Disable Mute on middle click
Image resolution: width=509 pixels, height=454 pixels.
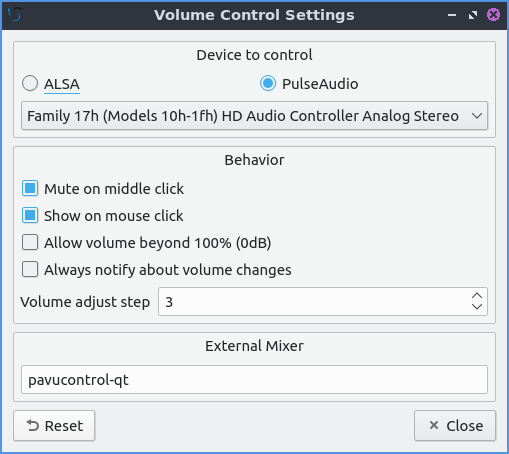(x=30, y=188)
